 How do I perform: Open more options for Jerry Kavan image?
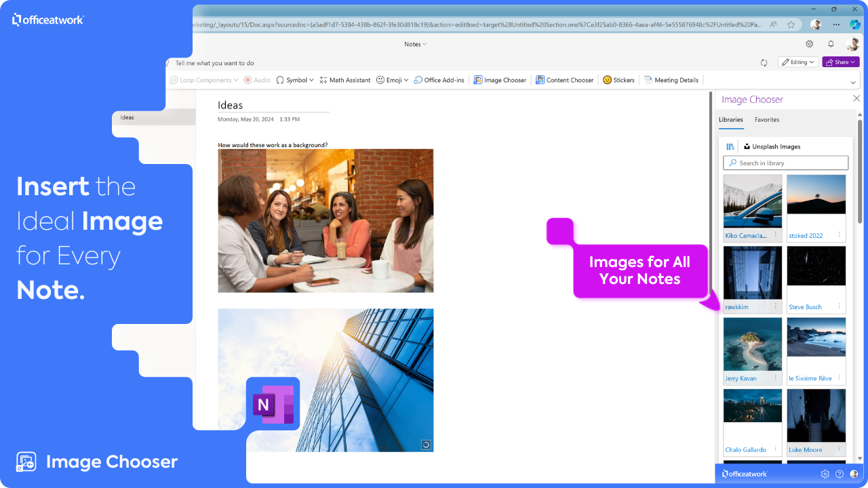776,378
